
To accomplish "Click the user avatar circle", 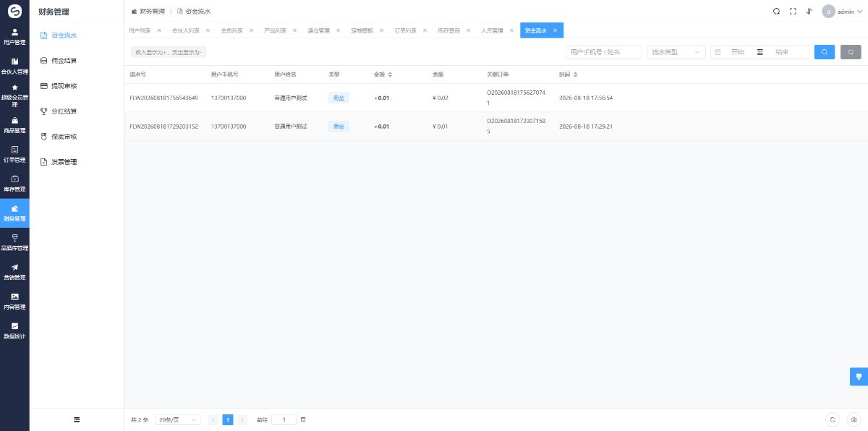I will 828,12.
